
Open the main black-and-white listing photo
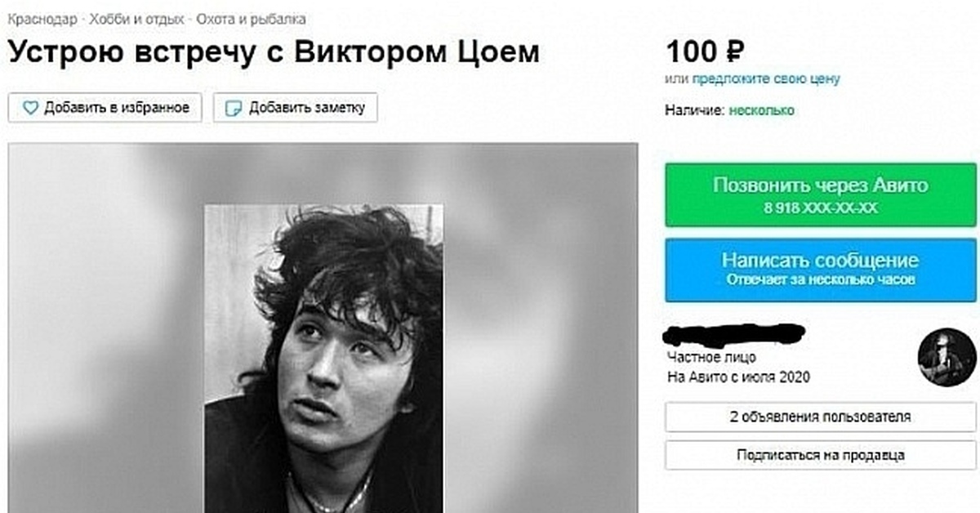[x=323, y=358]
